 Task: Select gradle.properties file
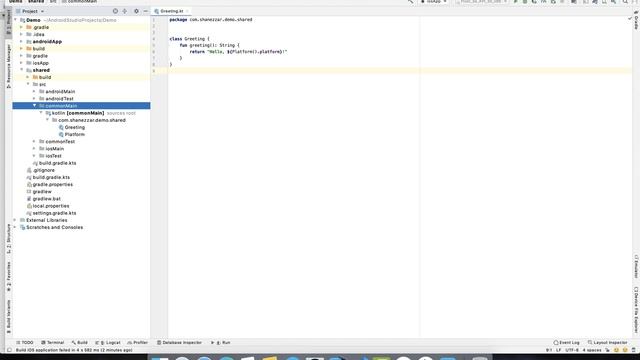53,184
